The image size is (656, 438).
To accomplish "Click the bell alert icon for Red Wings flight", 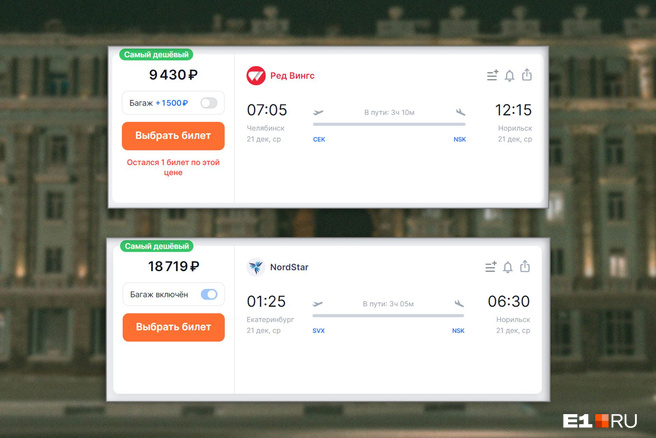I will coord(509,76).
